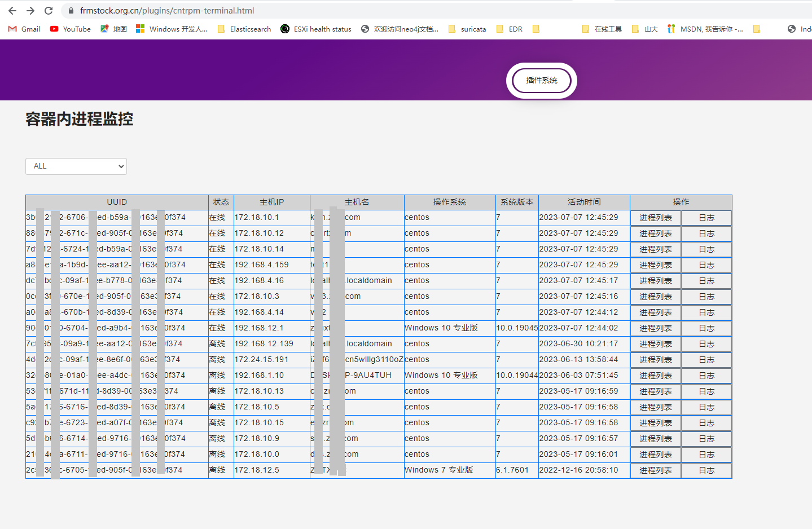Open 进程列表 for host 172.24.15.191
This screenshot has width=812, height=529.
point(656,360)
